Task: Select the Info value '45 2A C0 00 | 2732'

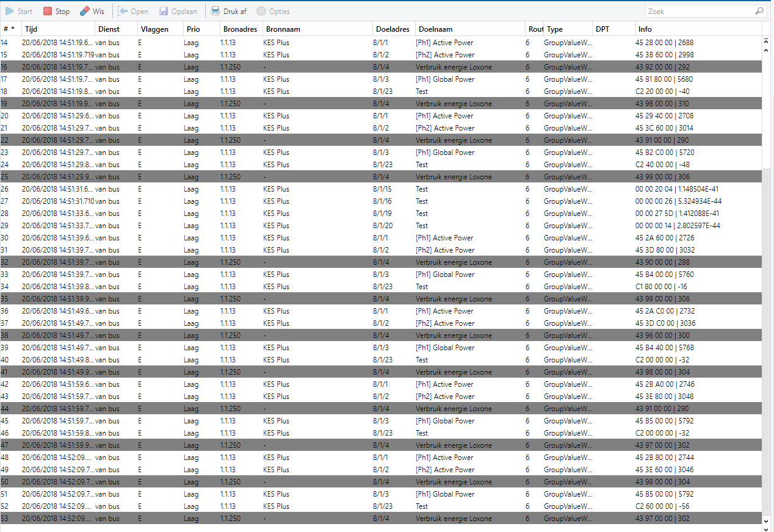Action: point(665,311)
